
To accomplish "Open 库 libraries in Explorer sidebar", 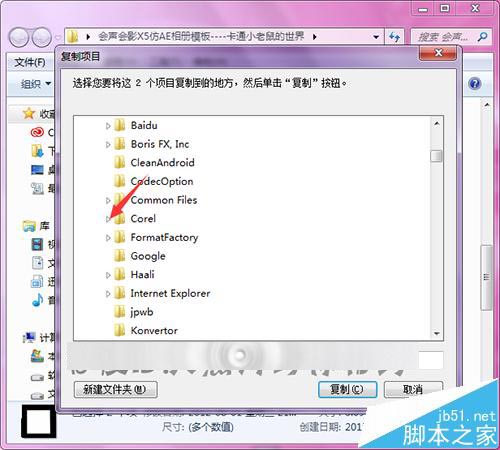I will 36,226.
